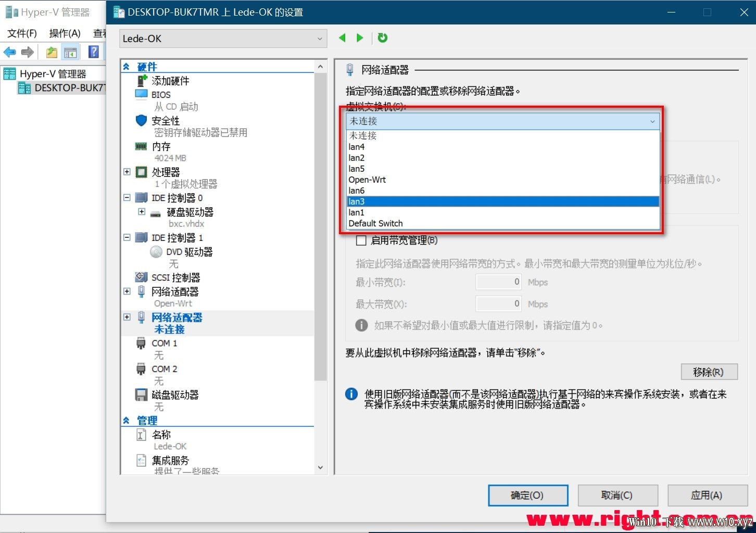Select the Open-Wrt network adapter icon
Viewport: 756px width, 533px height.
(x=141, y=291)
